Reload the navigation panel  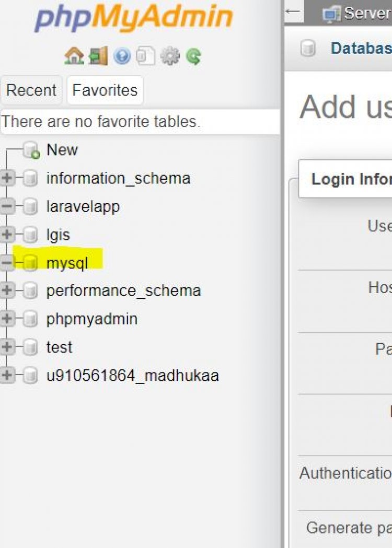point(193,56)
